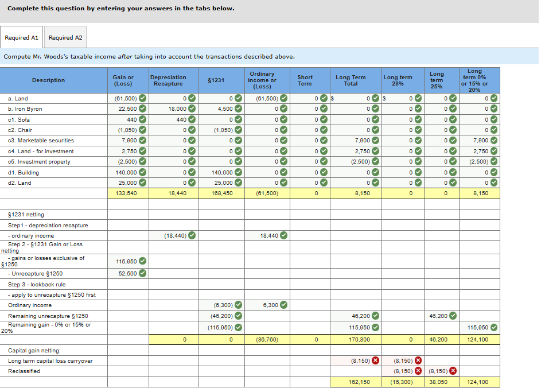Switch to the Required A2 tab
Viewport: 545px width, 392px height.
pyautogui.click(x=65, y=37)
